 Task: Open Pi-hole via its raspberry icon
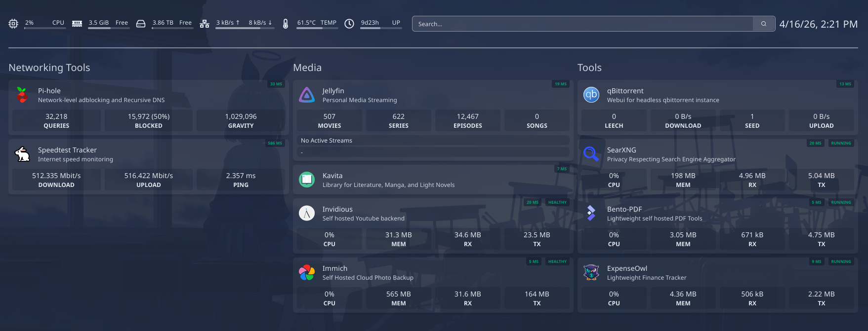(x=22, y=95)
